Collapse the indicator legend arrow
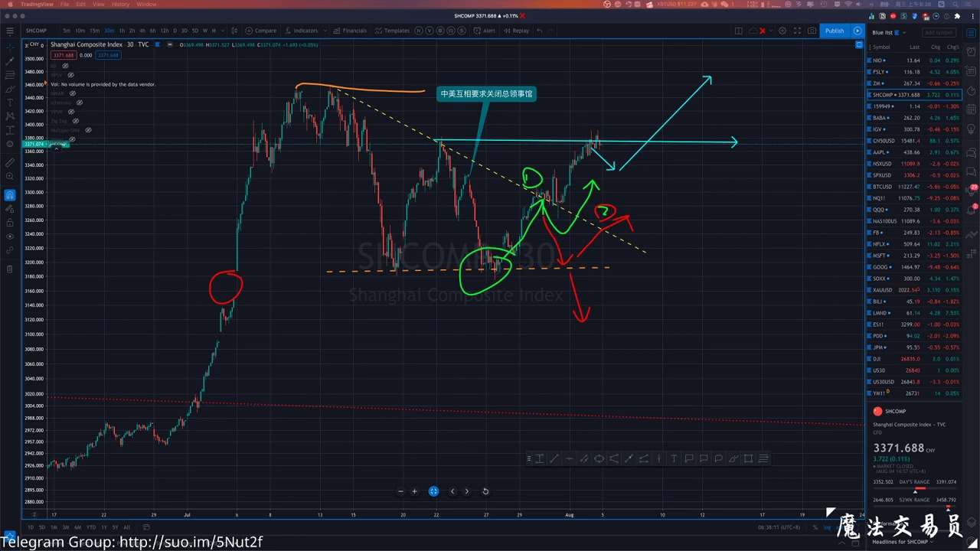This screenshot has height=551, width=980. (x=56, y=148)
